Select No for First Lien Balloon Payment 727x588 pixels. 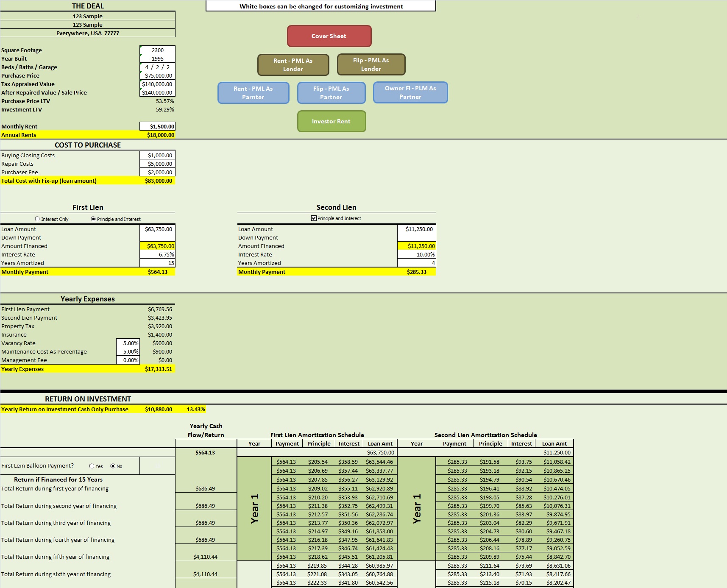[x=112, y=465]
